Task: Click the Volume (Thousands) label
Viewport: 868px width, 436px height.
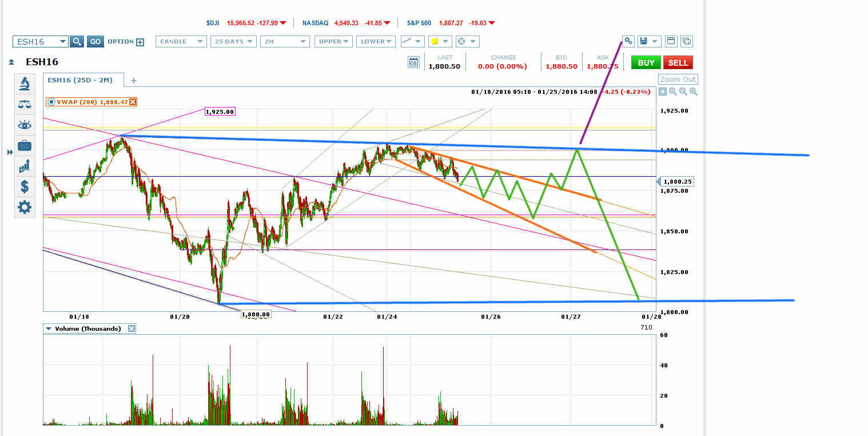Action: tap(88, 328)
